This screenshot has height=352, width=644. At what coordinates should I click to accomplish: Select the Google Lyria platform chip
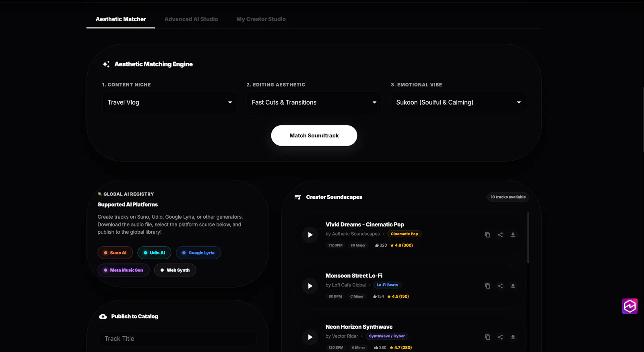click(x=198, y=253)
